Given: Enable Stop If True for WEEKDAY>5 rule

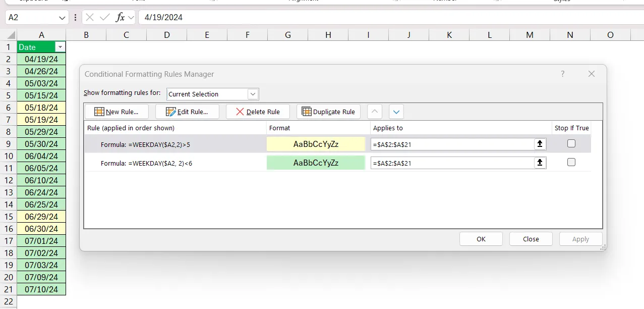Looking at the screenshot, I should (x=571, y=143).
